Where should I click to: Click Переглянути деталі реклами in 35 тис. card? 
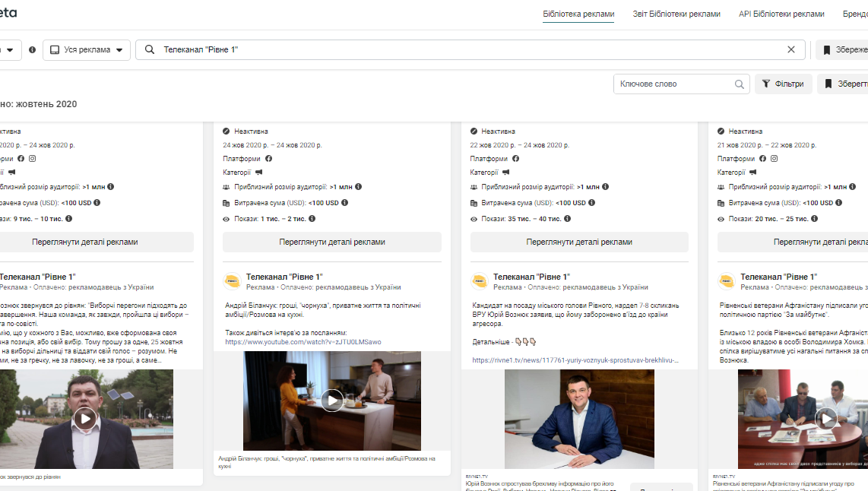(x=579, y=242)
